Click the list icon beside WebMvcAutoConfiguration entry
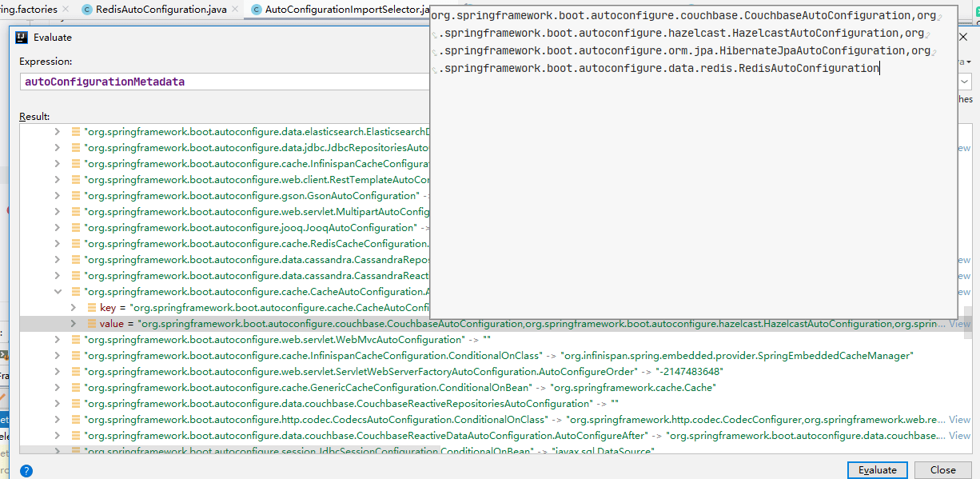Image resolution: width=980 pixels, height=479 pixels. [76, 340]
